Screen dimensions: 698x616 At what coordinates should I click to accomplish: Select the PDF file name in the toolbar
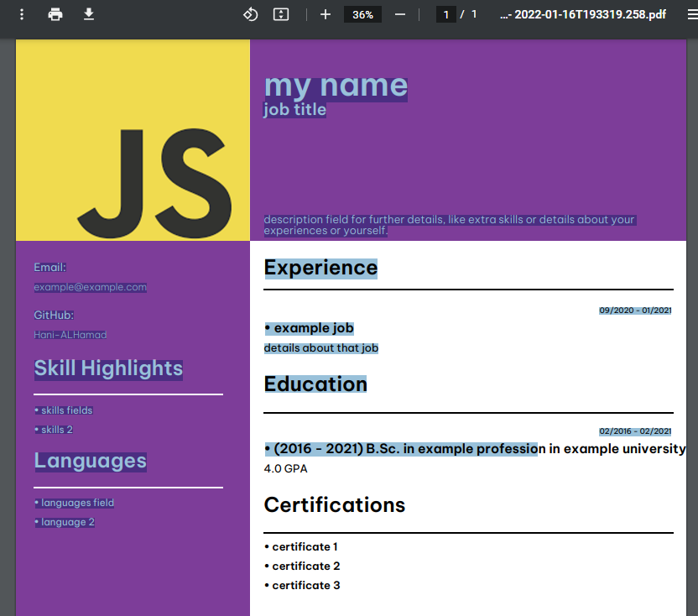pyautogui.click(x=583, y=15)
